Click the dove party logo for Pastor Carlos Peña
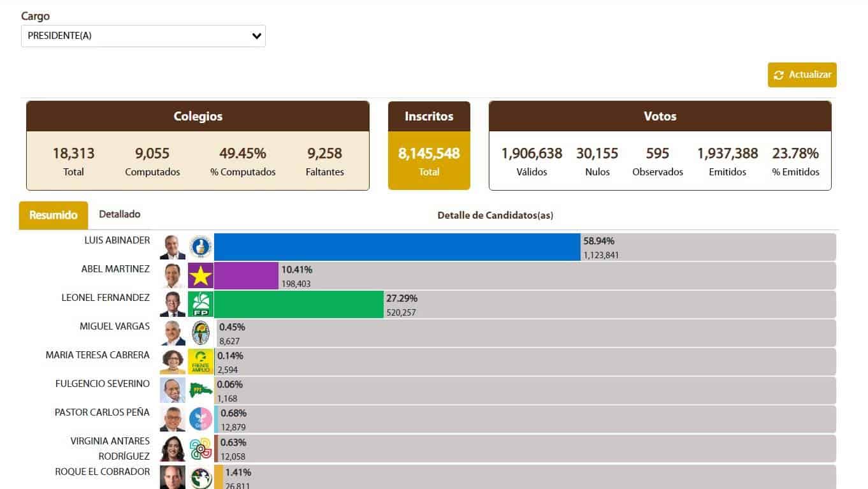Image resolution: width=868 pixels, height=489 pixels. pyautogui.click(x=201, y=419)
